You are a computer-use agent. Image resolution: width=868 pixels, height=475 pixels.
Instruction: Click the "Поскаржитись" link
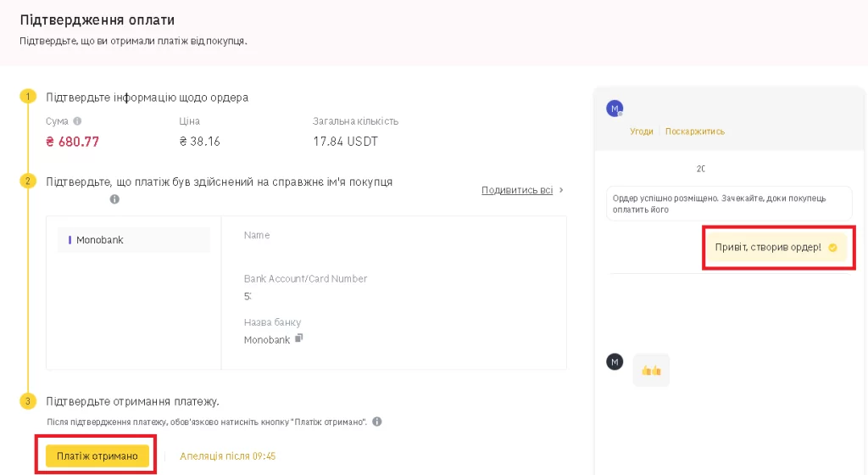(695, 131)
